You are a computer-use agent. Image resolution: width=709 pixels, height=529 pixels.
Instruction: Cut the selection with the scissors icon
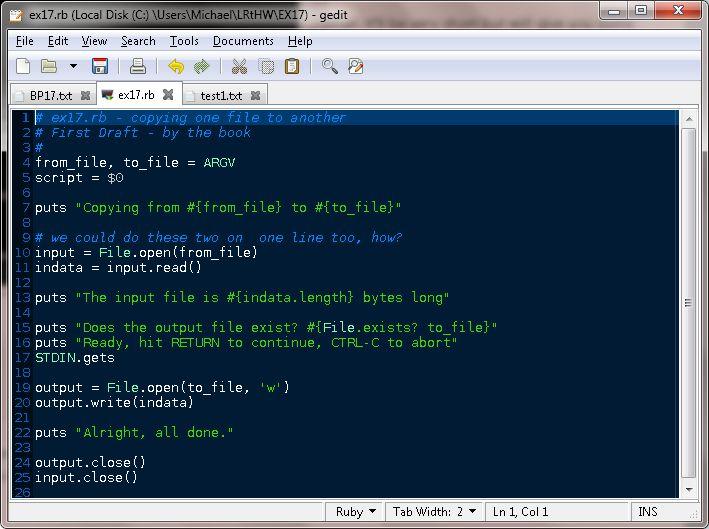coord(239,66)
